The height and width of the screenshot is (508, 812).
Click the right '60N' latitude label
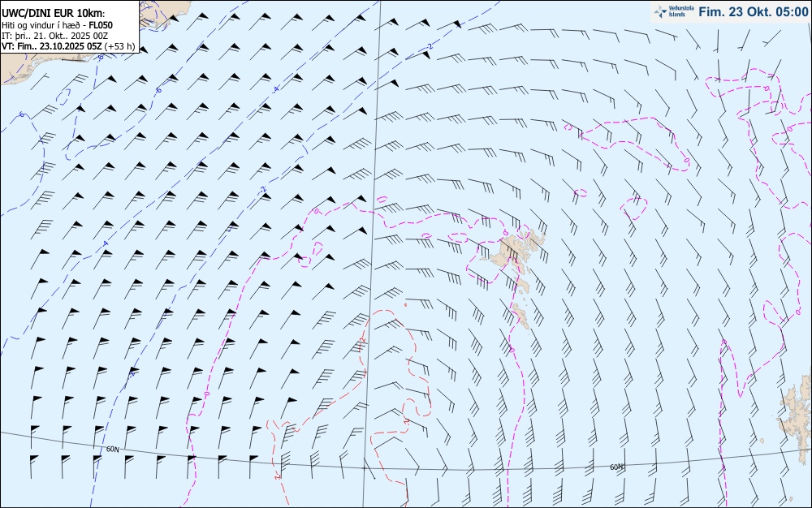616,467
